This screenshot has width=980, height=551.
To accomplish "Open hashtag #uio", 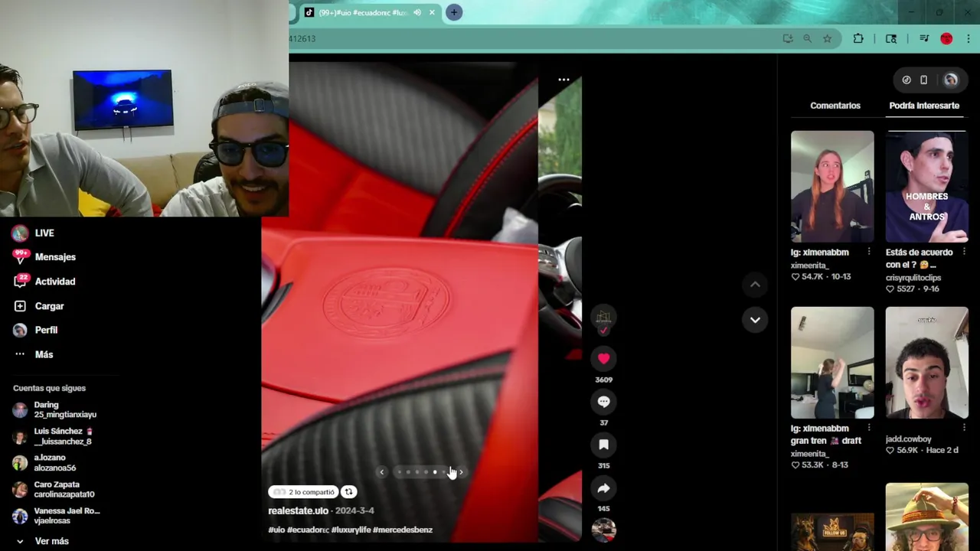I will click(276, 530).
